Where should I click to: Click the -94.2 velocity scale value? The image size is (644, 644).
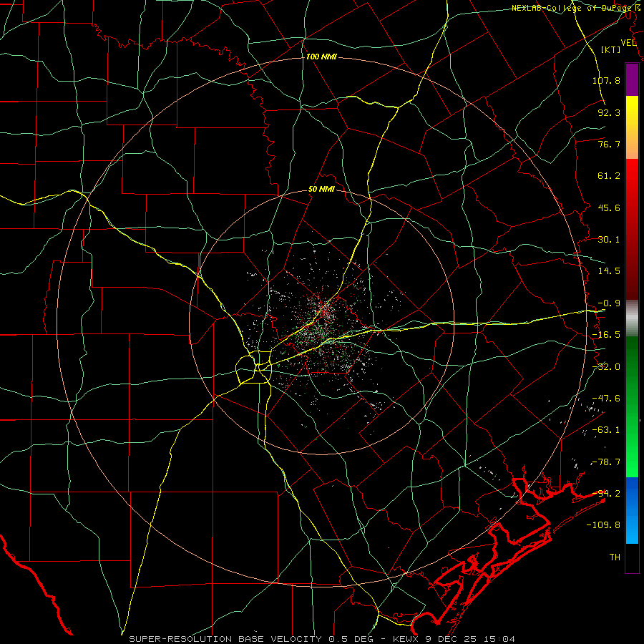pyautogui.click(x=606, y=493)
